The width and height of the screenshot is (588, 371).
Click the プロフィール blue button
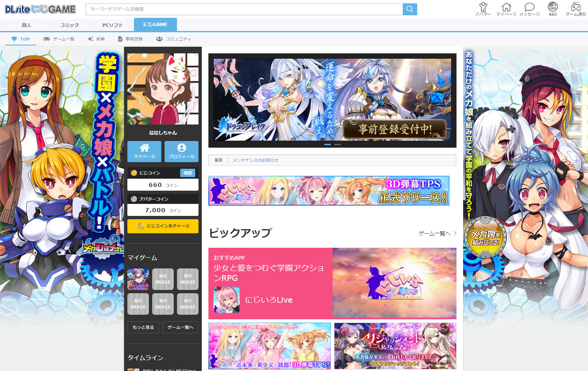[x=182, y=151]
